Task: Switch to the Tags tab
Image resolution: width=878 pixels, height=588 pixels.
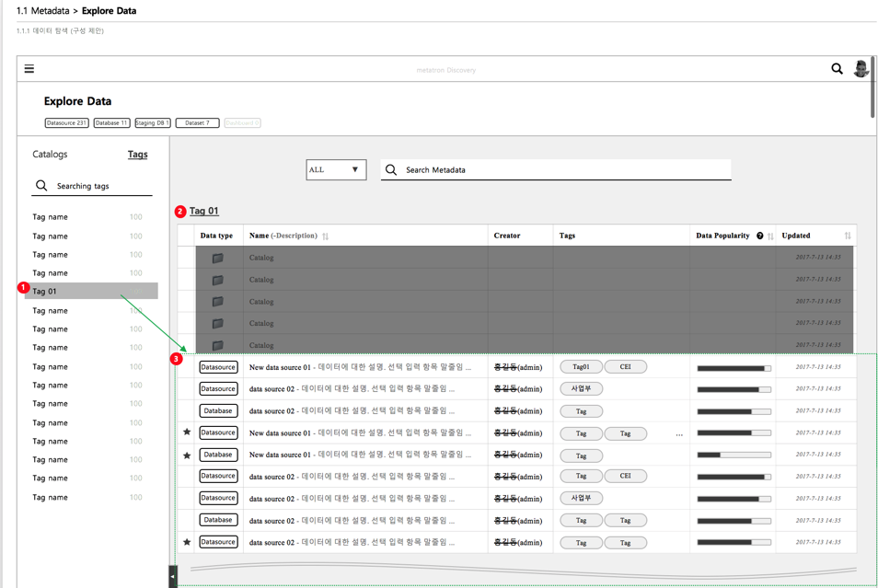Action: pyautogui.click(x=138, y=154)
